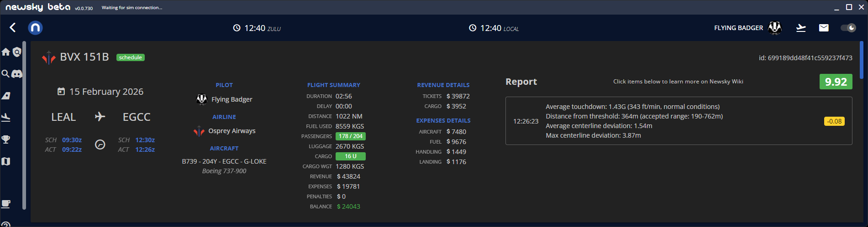Click the pilot badger avatar icon
This screenshot has height=227, width=868.
pos(201,99)
